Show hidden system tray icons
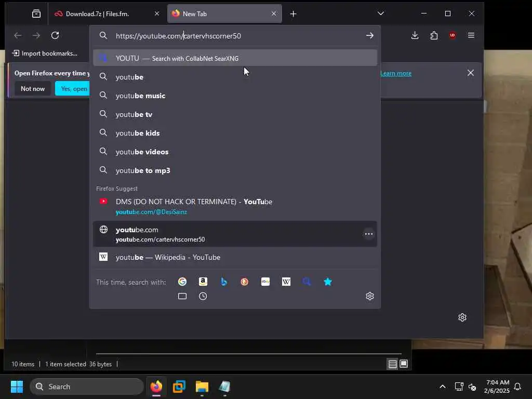Screen dimensions: 532x399 (443, 387)
